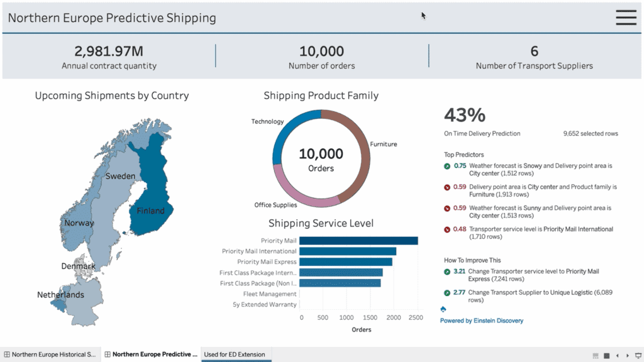This screenshot has height=362, width=644.
Task: Click the Top Predictors heading
Action: pyautogui.click(x=464, y=155)
